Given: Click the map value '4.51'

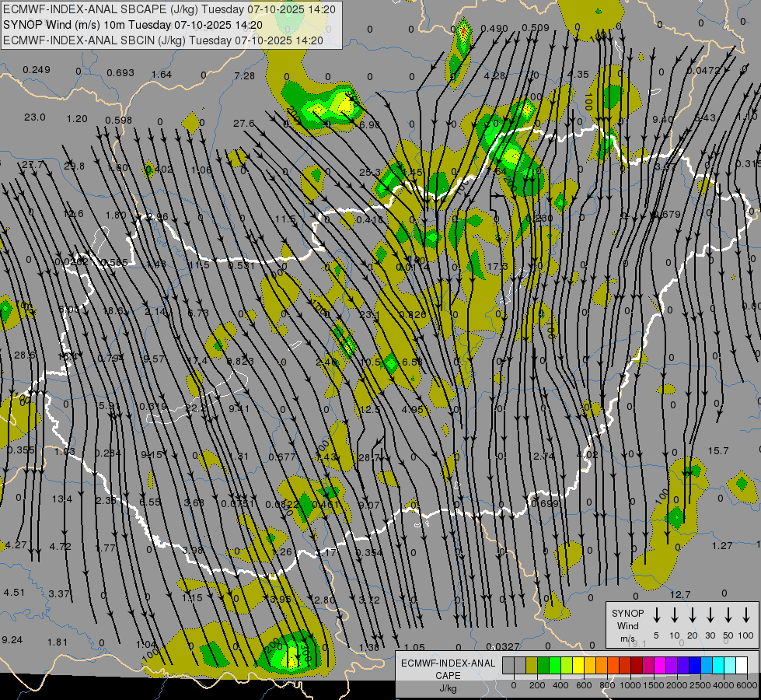Looking at the screenshot, I should point(14,592).
